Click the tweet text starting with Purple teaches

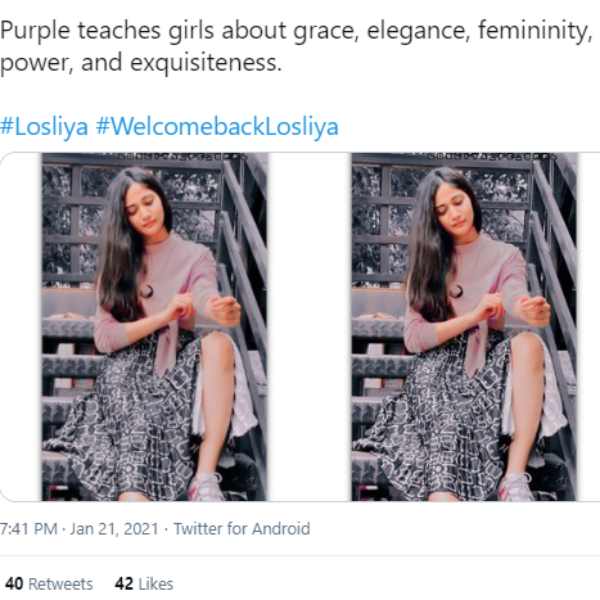click(x=296, y=46)
